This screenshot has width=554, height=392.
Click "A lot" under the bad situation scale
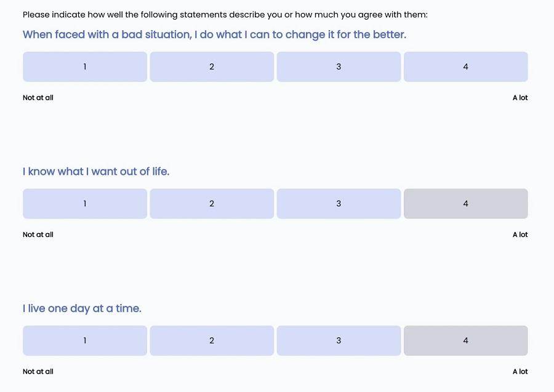(x=520, y=98)
